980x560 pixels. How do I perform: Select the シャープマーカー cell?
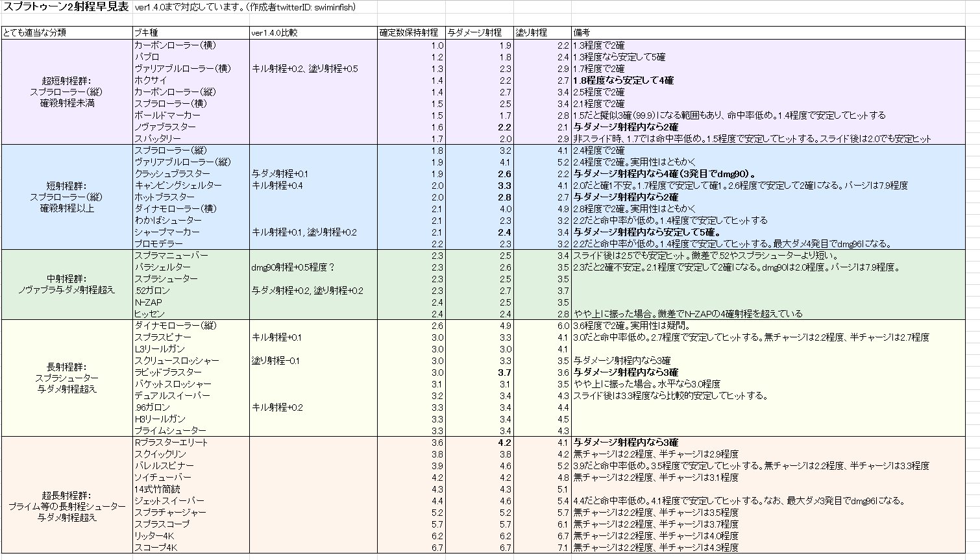pos(191,232)
